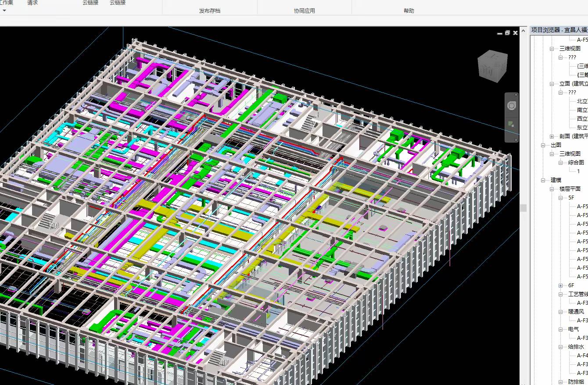This screenshot has height=385, width=588.
Task: Click the 请求 ribbon button label
Action: (32, 3)
